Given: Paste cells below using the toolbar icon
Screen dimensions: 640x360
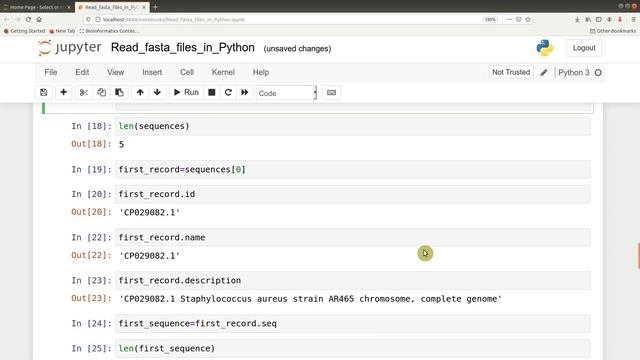Looking at the screenshot, I should pos(119,93).
